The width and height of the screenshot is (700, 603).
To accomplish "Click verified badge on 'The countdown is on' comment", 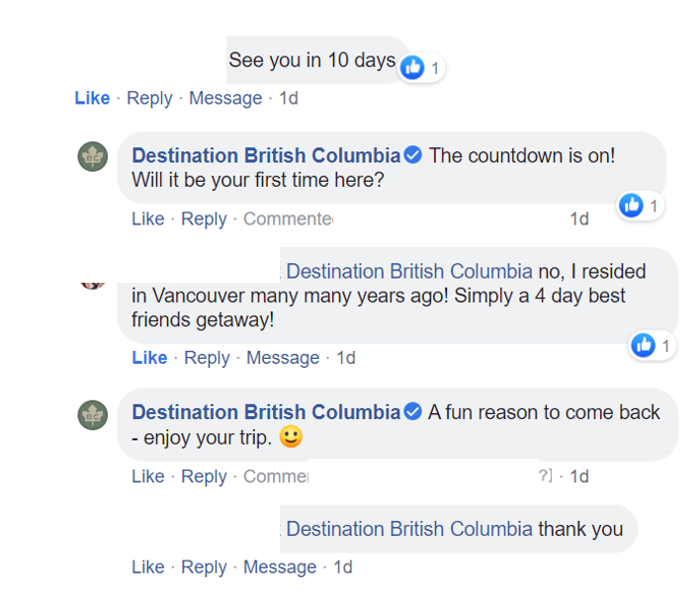I will tap(413, 156).
